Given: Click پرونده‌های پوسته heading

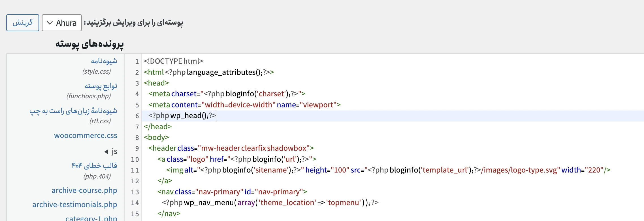Looking at the screenshot, I should pyautogui.click(x=89, y=44).
